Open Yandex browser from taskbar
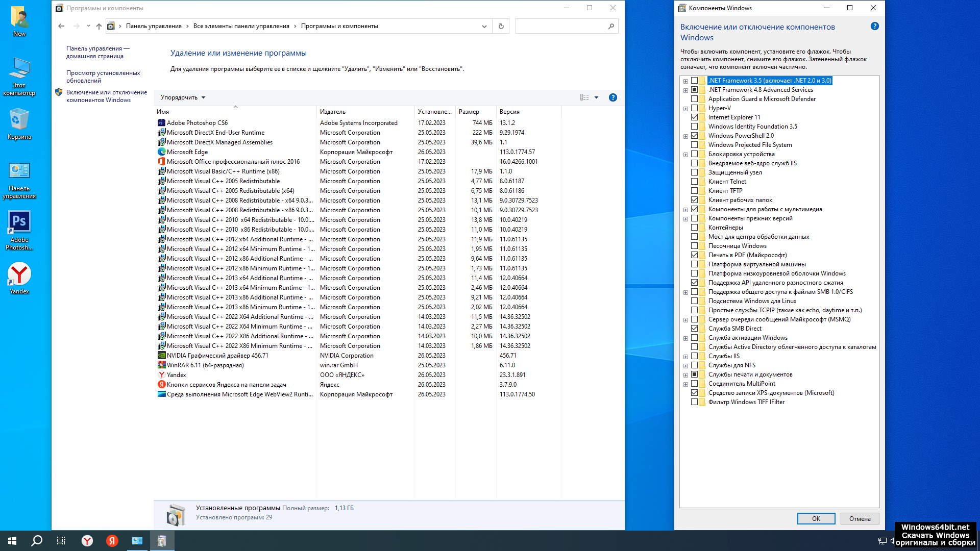This screenshot has width=980, height=551. 87,541
